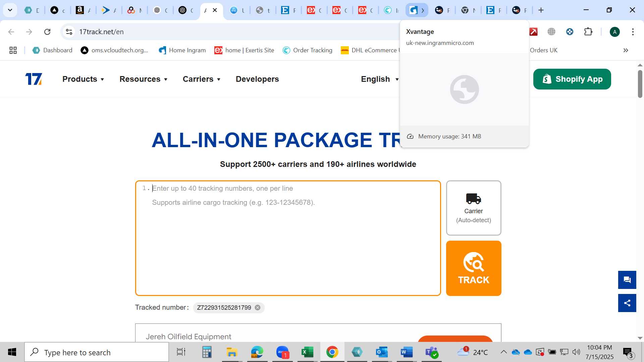
Task: Close the active 17track tab
Action: [215, 10]
